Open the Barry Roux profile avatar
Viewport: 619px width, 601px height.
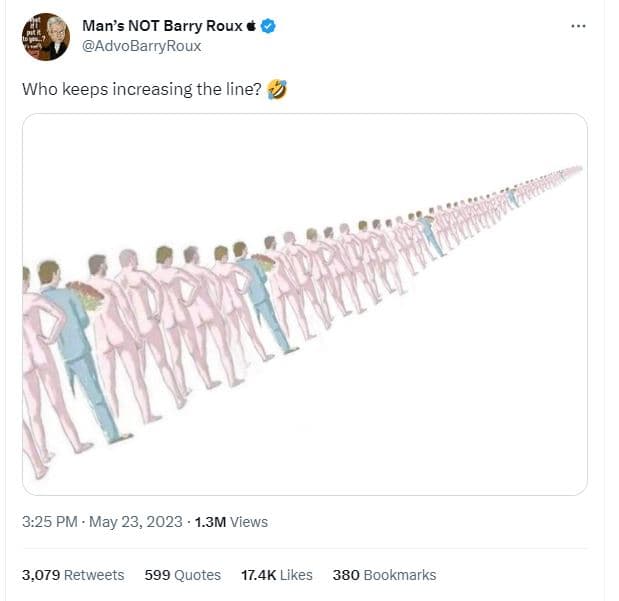(x=46, y=37)
